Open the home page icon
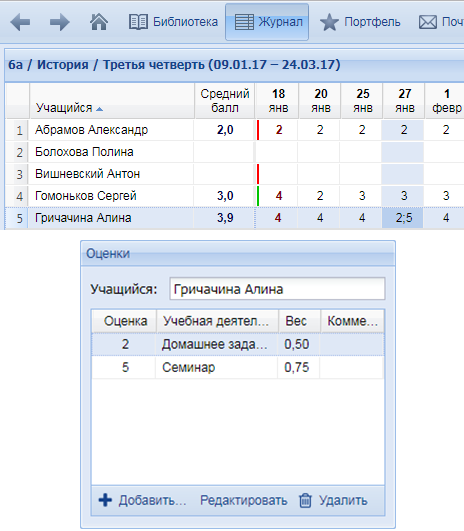This screenshot has height=531, width=464. (x=99, y=22)
